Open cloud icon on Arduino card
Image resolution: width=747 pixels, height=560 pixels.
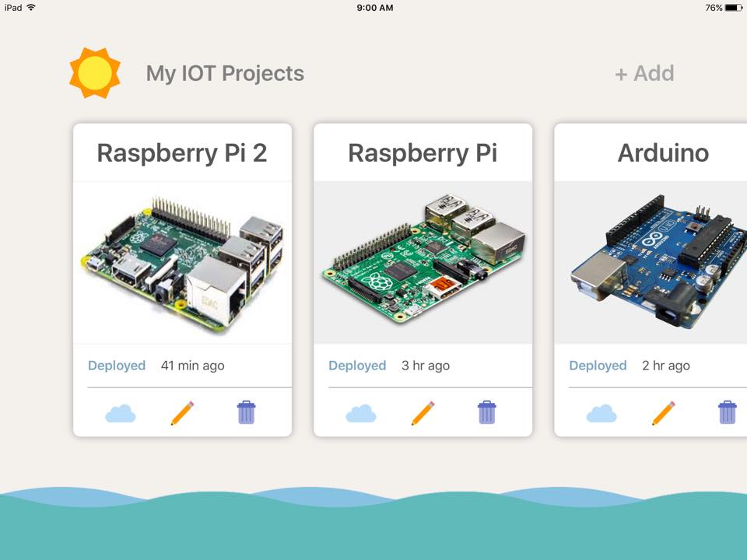pos(601,413)
